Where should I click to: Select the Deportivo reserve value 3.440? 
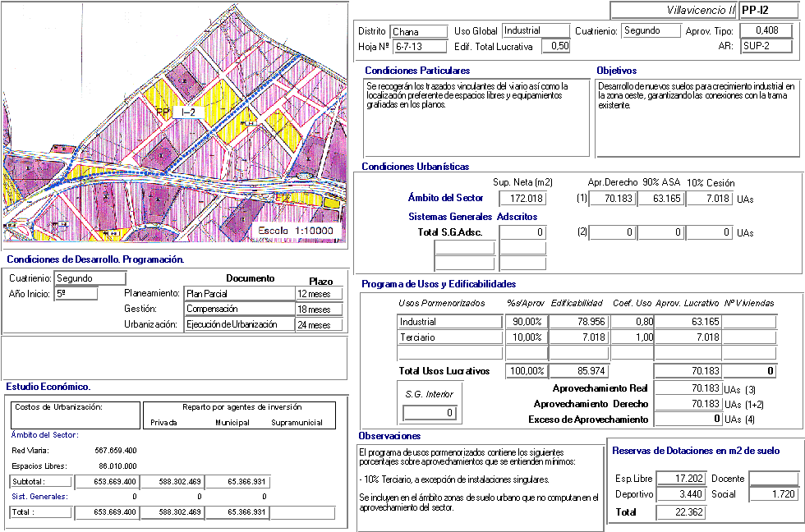681,495
